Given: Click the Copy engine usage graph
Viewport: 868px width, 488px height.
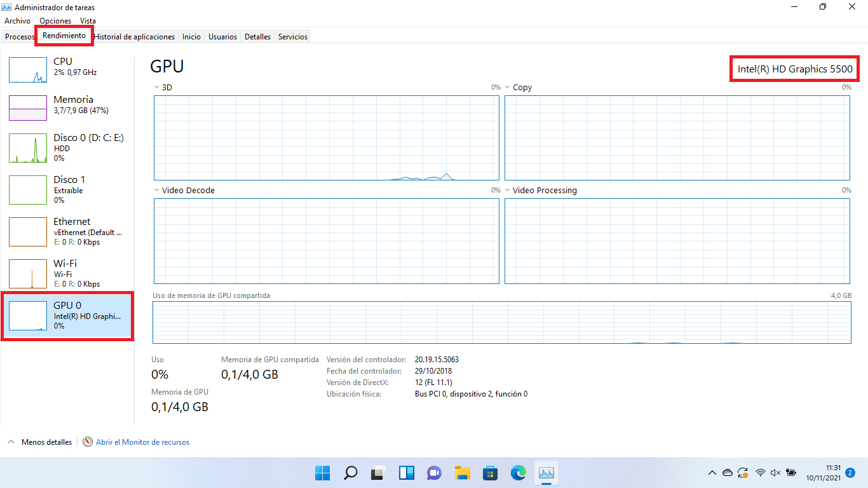Looking at the screenshot, I should (677, 138).
